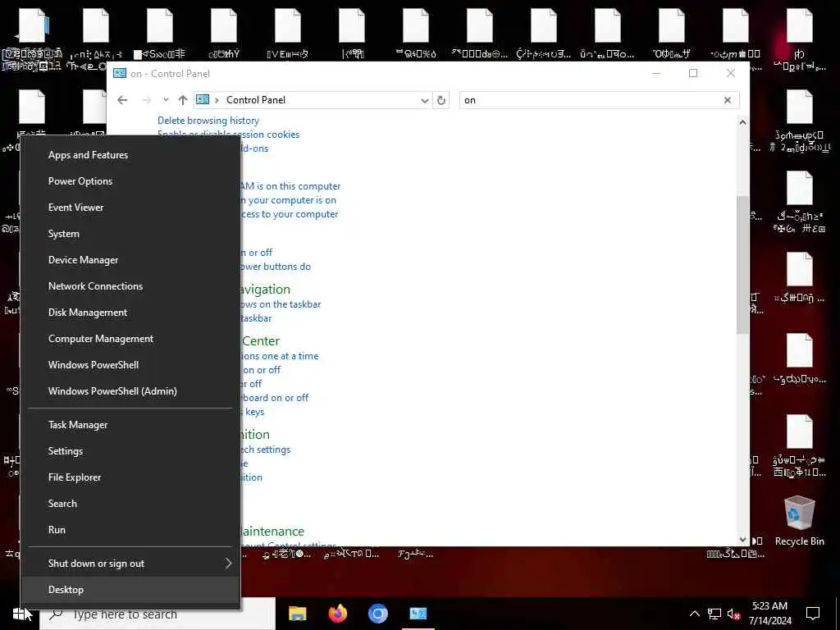Select Disk Management entry
The image size is (840, 630).
pyautogui.click(x=130, y=313)
